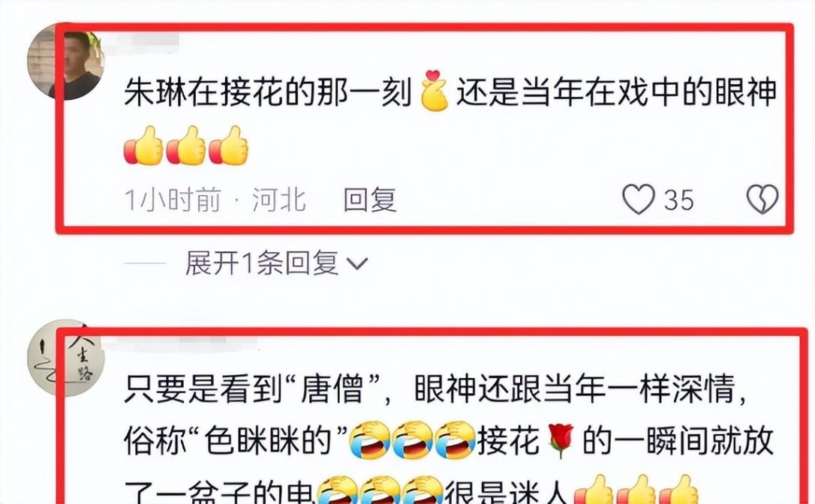Click the like count 35

click(679, 200)
